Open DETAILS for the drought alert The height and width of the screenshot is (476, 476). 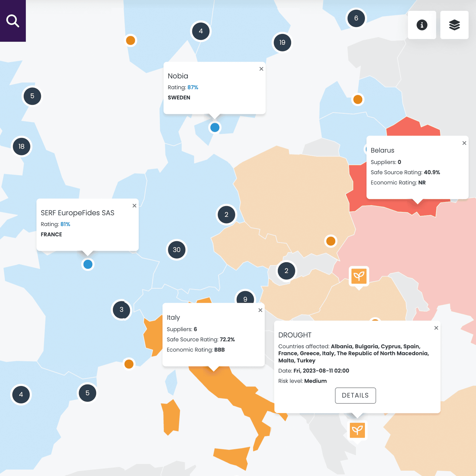(355, 395)
